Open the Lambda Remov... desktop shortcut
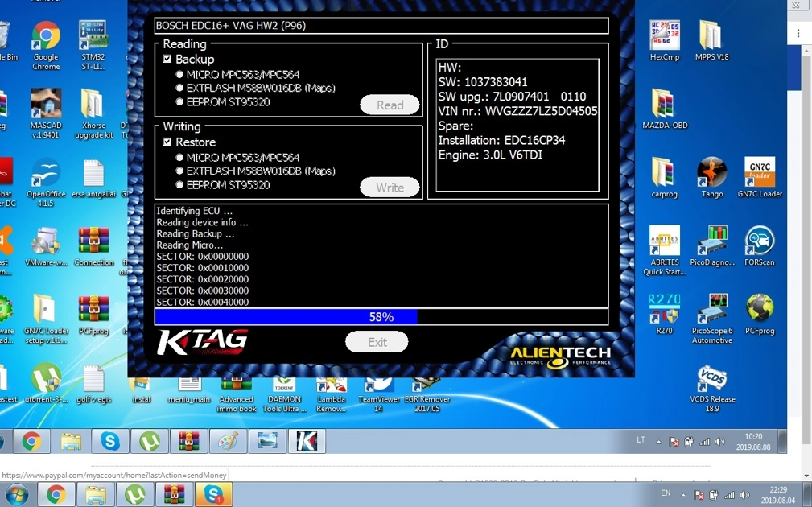 [x=332, y=396]
